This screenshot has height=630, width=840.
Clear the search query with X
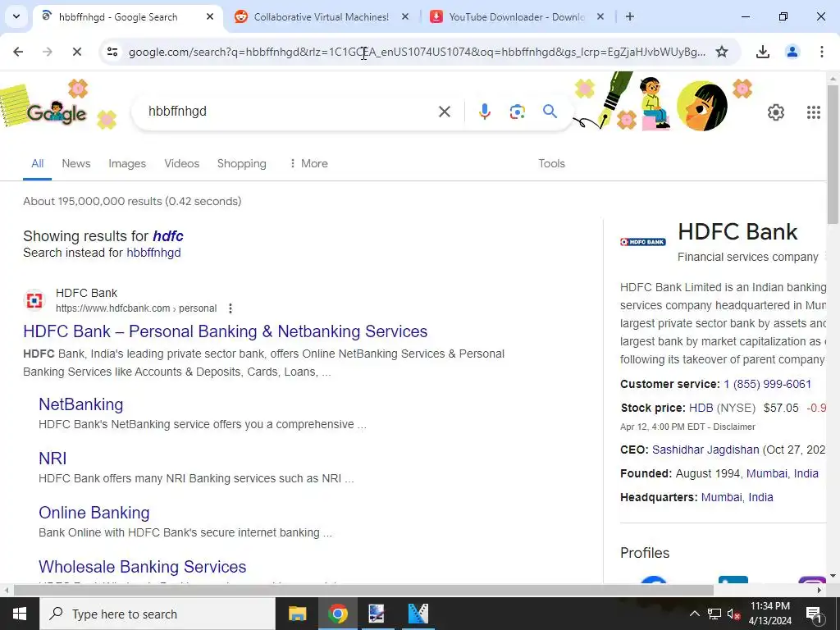pyautogui.click(x=445, y=112)
